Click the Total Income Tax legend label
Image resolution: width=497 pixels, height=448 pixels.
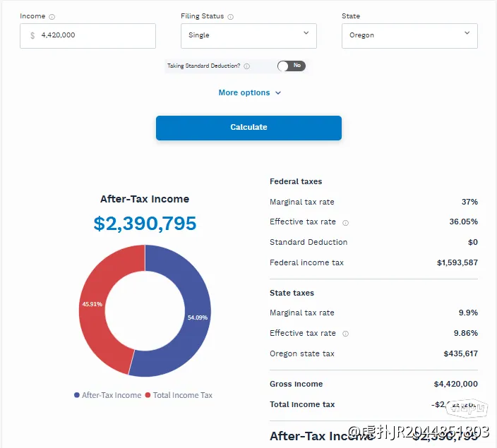tap(182, 395)
